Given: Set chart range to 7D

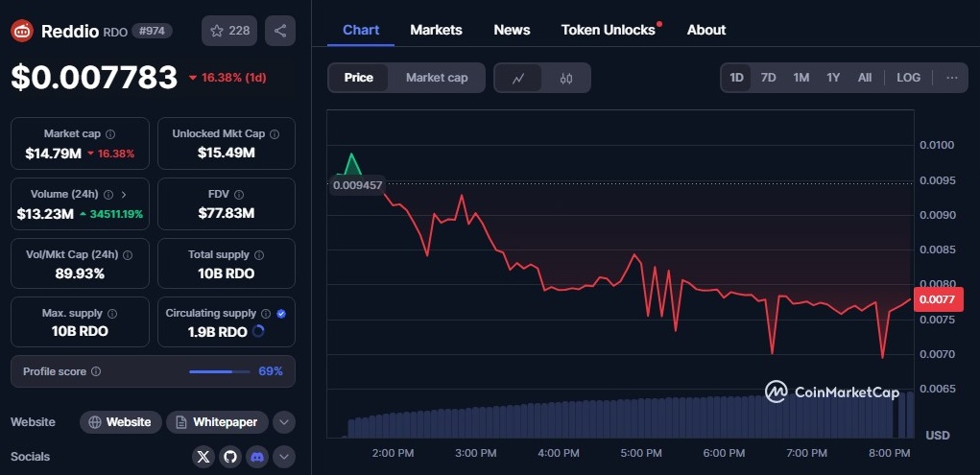Looking at the screenshot, I should coord(768,78).
